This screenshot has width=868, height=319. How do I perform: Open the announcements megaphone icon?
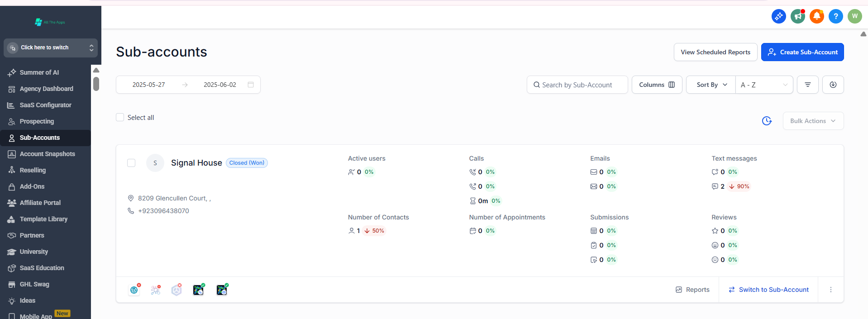click(x=797, y=16)
